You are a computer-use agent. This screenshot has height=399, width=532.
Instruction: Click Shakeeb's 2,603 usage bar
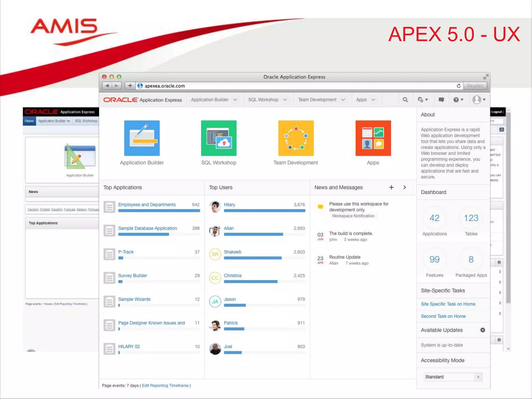click(x=253, y=258)
